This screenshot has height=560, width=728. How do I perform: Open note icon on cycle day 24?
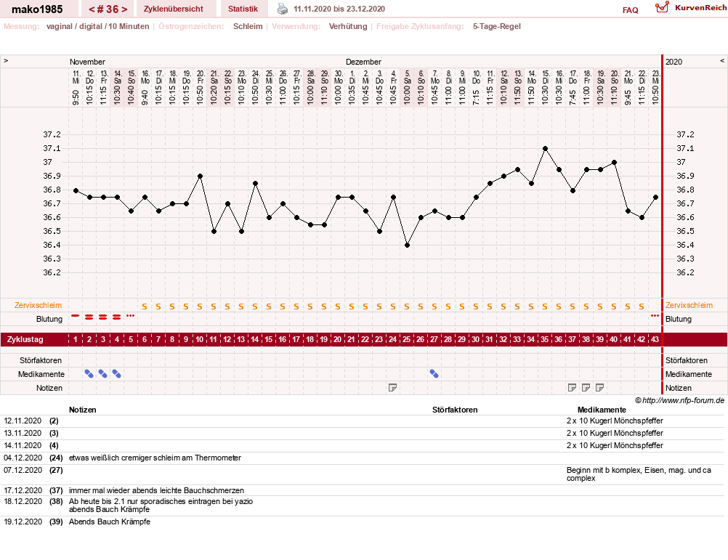[x=393, y=388]
